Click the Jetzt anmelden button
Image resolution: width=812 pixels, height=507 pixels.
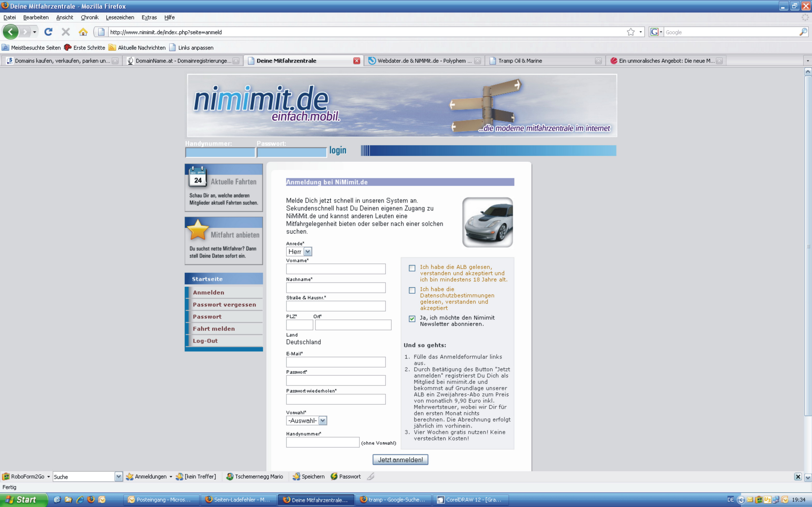(x=400, y=459)
